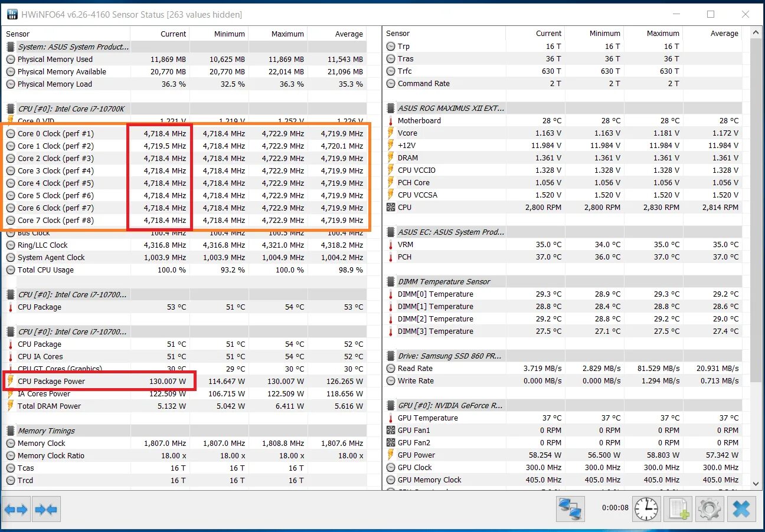Click the scrollbar up arrow at top right
Viewport: 765px width, 532px height.
pyautogui.click(x=756, y=32)
